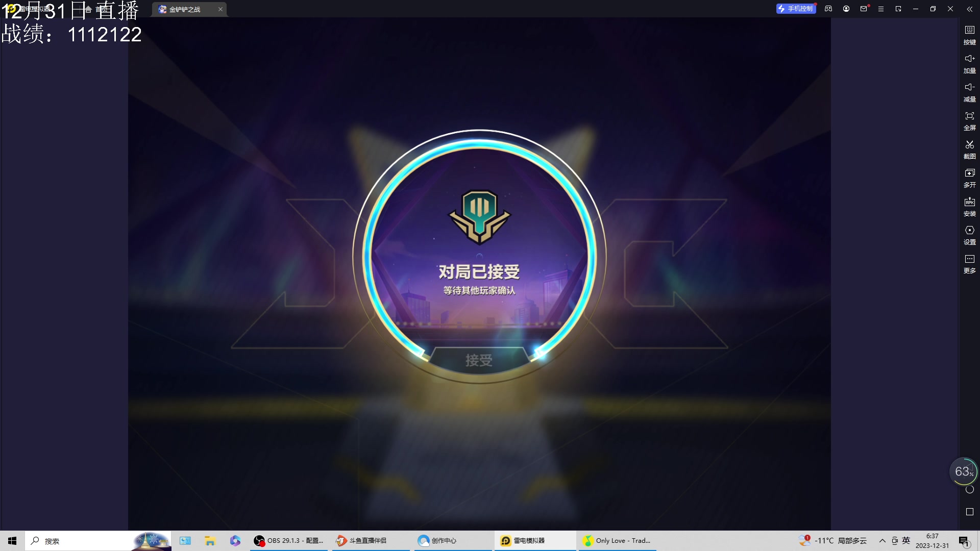Collapse the right sidebar with double chevron
The width and height of the screenshot is (980, 551).
coord(969,9)
